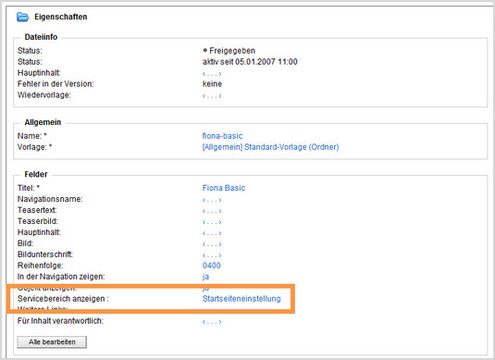The width and height of the screenshot is (495, 360).
Task: Open the Standard-Vorlage (Ordner) template link
Action: coord(271,147)
